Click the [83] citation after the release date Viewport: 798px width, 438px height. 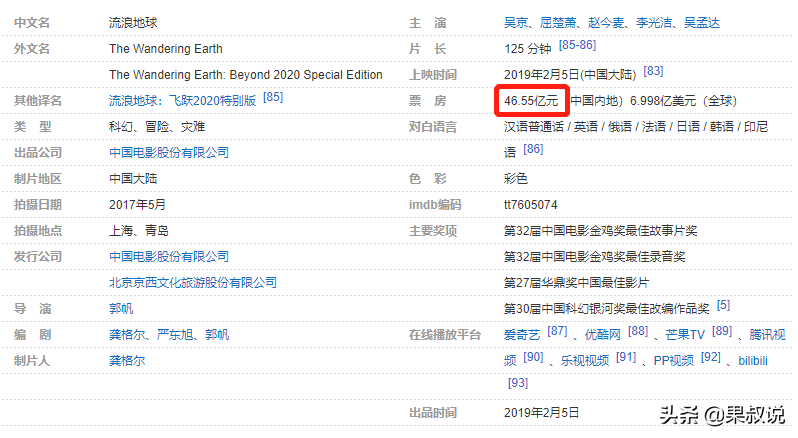[x=653, y=71]
